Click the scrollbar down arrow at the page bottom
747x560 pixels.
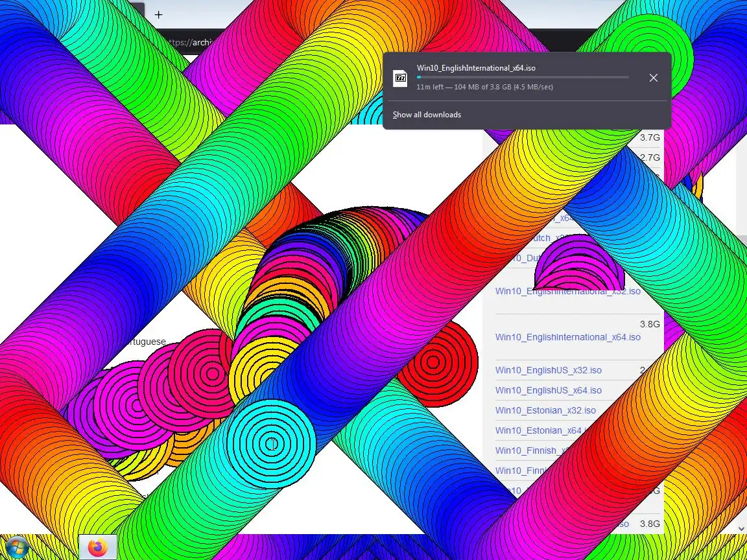click(x=741, y=528)
